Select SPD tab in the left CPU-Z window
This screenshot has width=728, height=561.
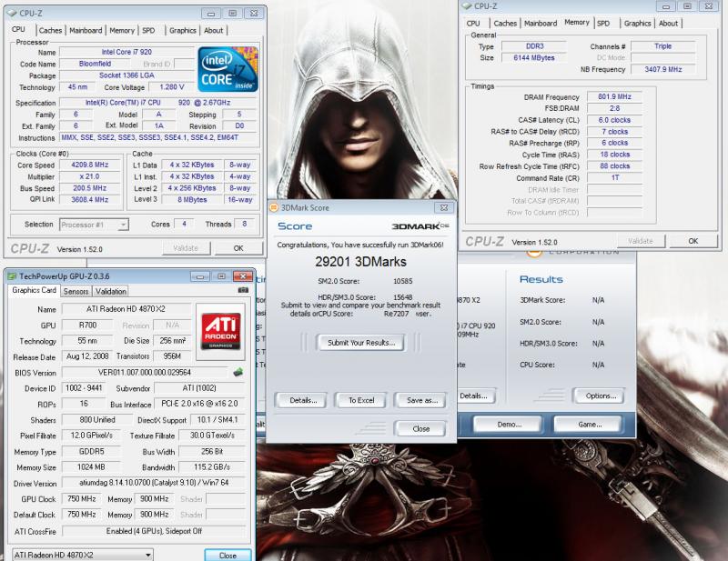[148, 31]
